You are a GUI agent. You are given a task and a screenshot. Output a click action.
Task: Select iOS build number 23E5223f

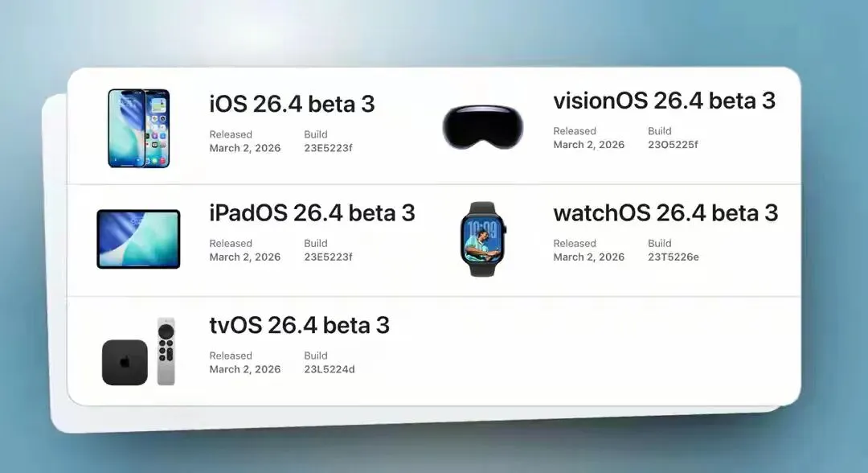point(328,148)
